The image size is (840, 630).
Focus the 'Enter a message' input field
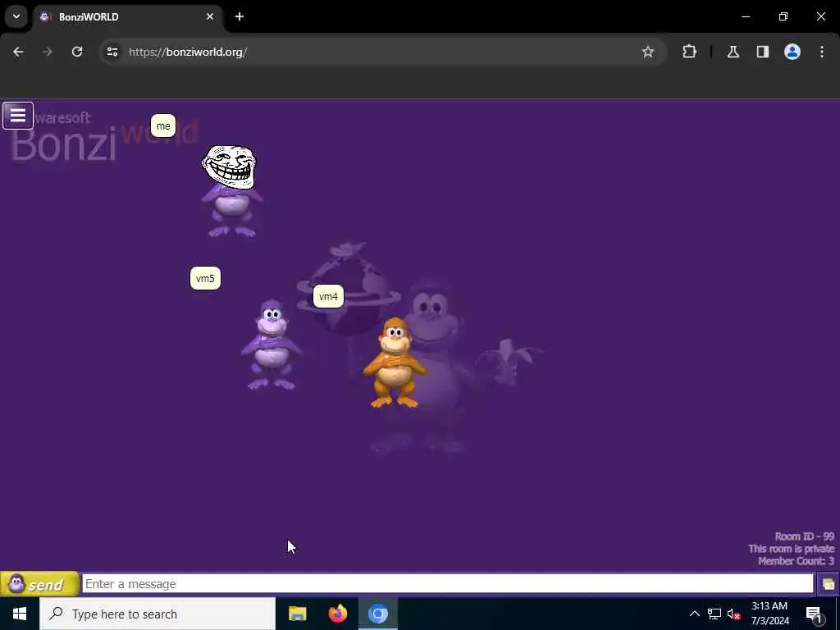coord(447,584)
